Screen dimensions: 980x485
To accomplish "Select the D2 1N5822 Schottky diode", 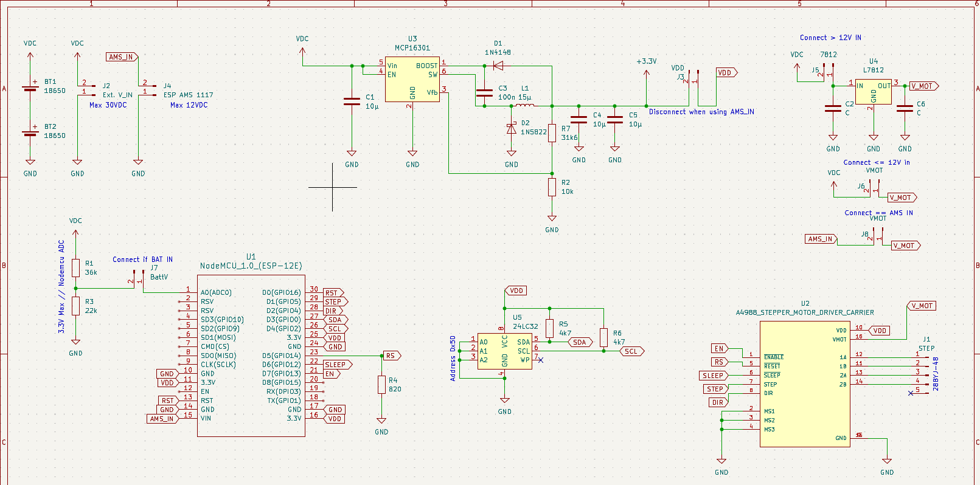I will (512, 128).
